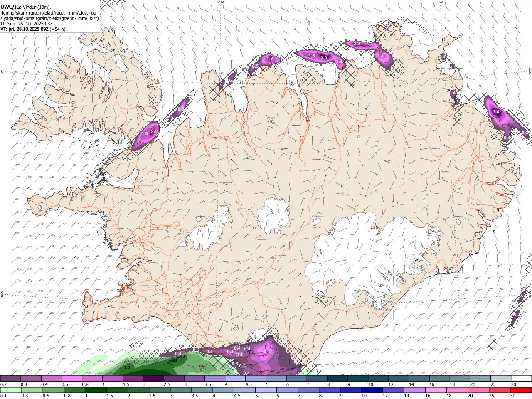
Task: Click the 15W longitude label at top
Action: point(441,2)
